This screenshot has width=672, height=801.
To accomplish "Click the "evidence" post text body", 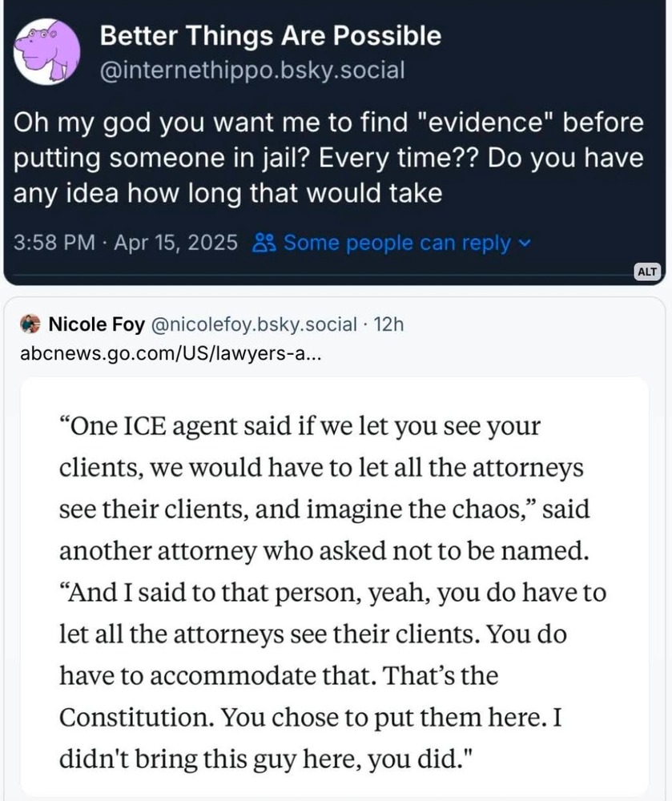I will click(x=328, y=123).
